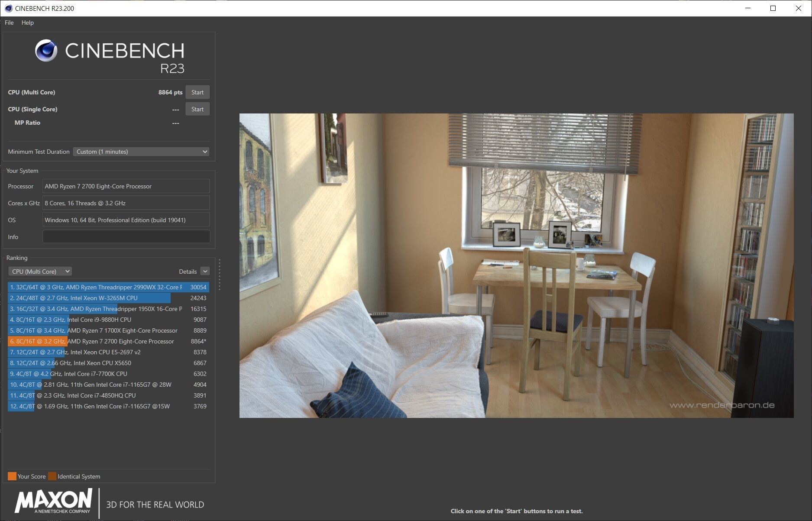
Task: Minimize the Cinebench window
Action: (748, 8)
